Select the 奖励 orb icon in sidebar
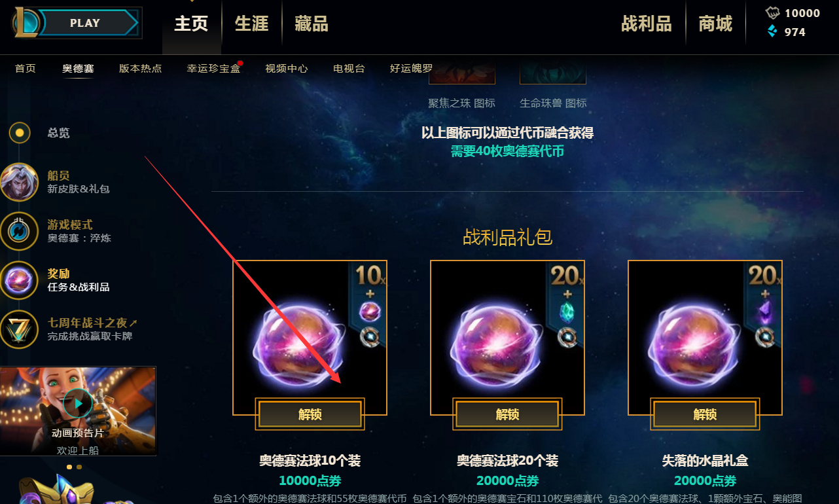 (x=19, y=280)
